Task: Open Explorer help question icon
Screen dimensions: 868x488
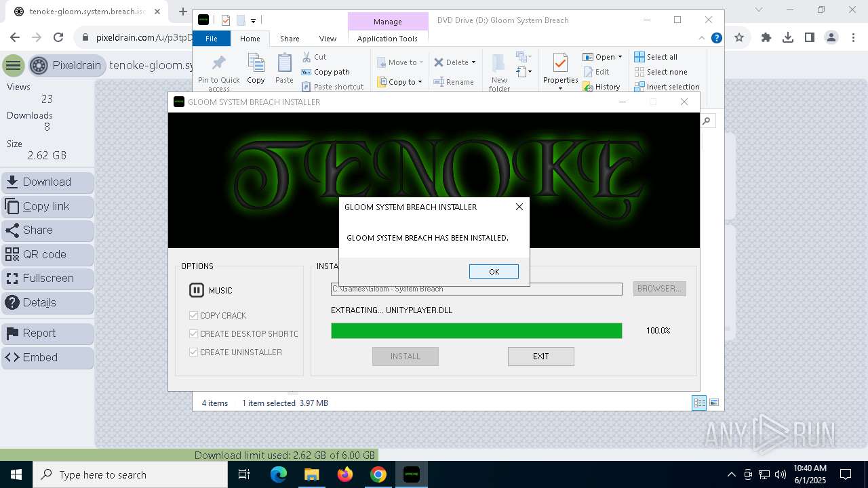Action: point(716,39)
